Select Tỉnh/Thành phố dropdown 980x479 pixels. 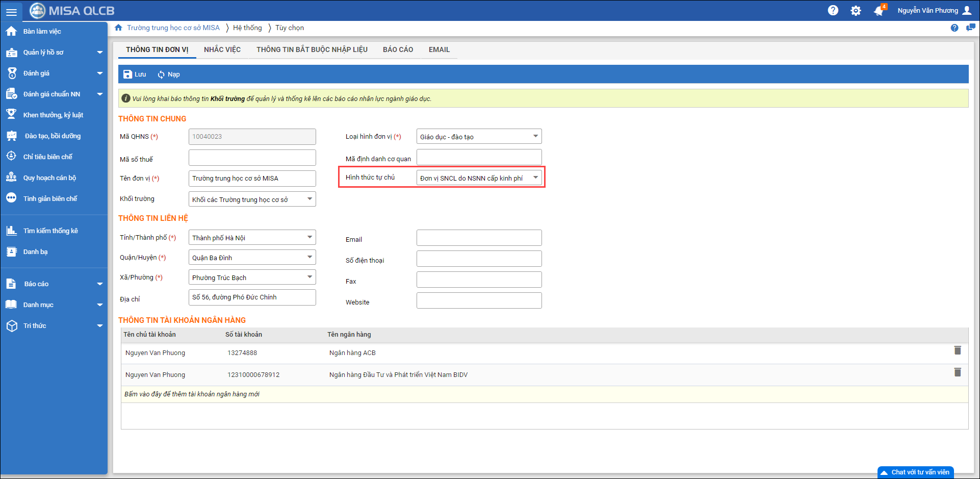pyautogui.click(x=309, y=237)
